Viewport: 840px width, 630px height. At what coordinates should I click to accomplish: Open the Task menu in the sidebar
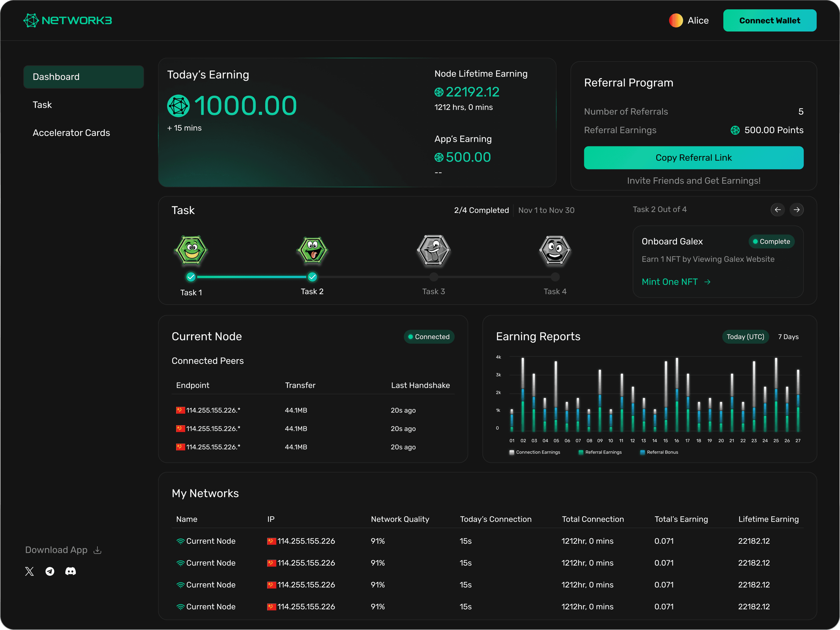pos(42,105)
